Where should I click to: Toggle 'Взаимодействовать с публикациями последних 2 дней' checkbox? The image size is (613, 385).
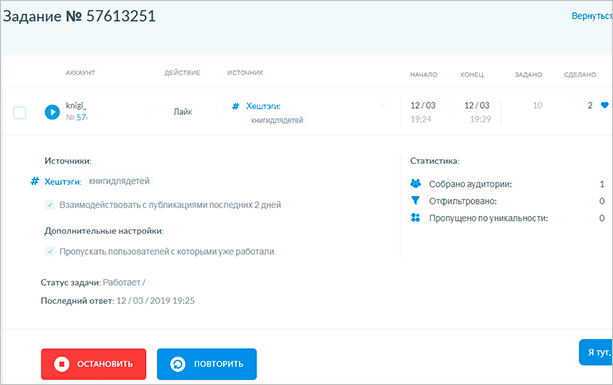pos(50,204)
